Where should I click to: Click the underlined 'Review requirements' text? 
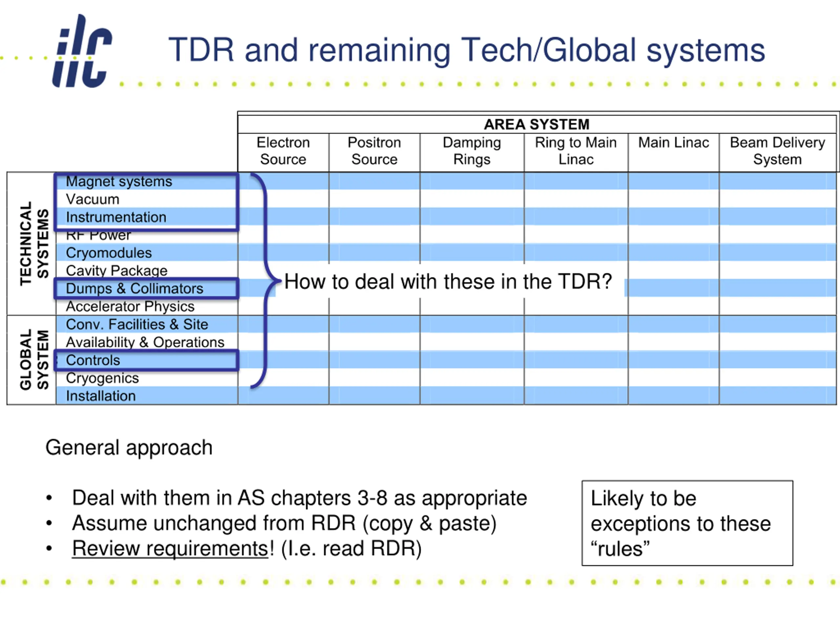pos(171,549)
